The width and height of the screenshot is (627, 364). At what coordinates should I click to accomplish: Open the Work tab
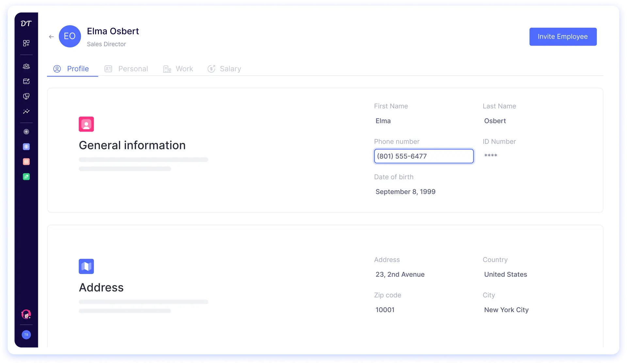tap(178, 69)
